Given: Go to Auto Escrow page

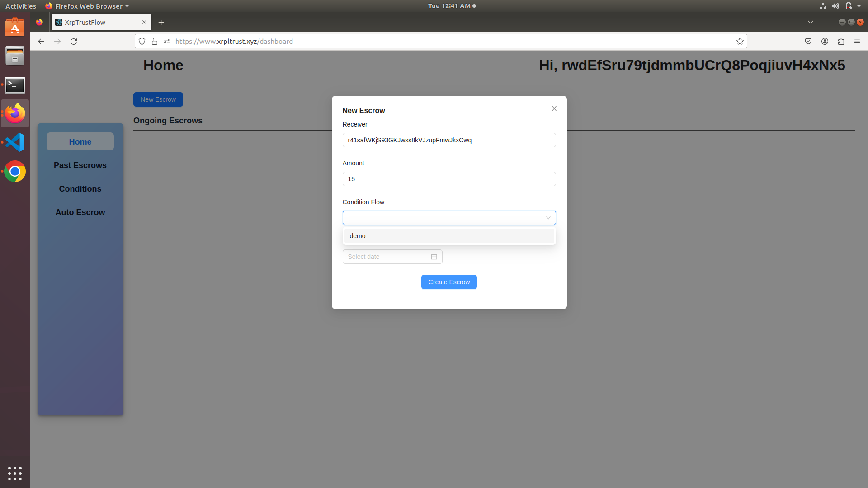Looking at the screenshot, I should (80, 212).
